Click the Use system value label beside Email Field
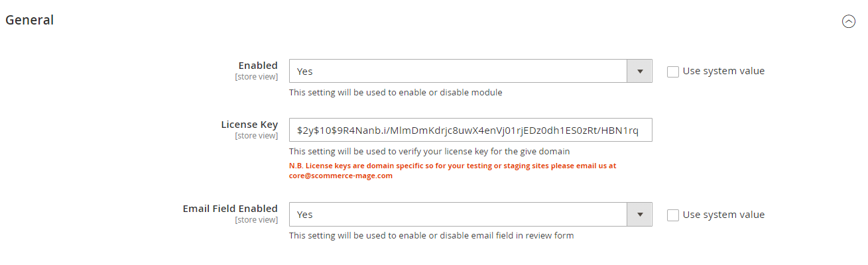The image size is (868, 265). tap(723, 215)
